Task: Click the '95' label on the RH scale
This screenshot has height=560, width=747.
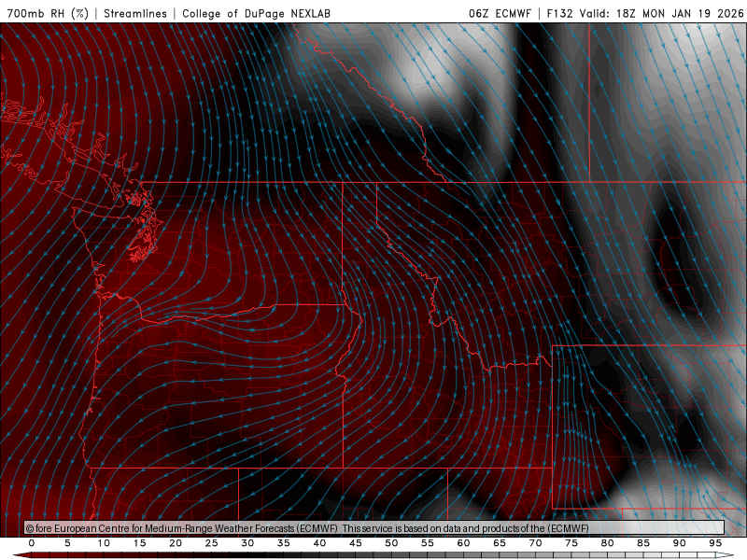Action: (715, 543)
